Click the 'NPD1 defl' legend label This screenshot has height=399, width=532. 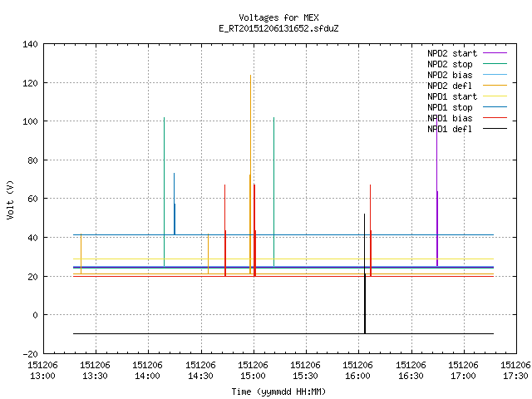pyautogui.click(x=450, y=130)
